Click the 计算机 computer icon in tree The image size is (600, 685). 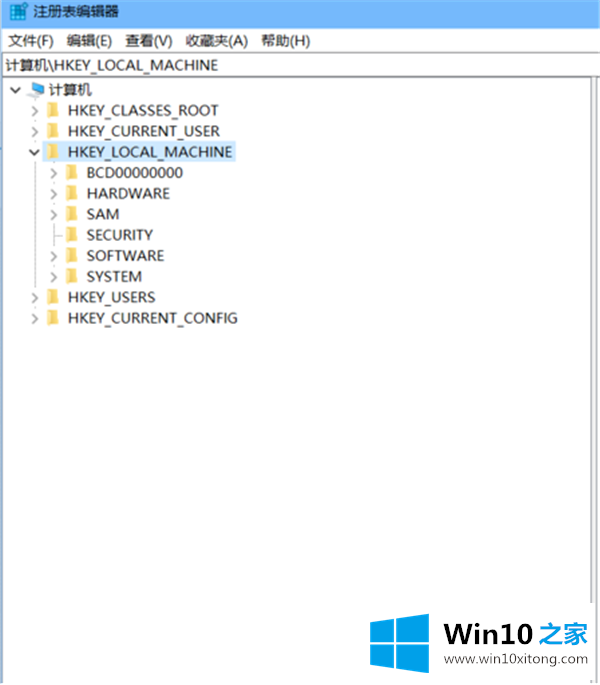[36, 90]
